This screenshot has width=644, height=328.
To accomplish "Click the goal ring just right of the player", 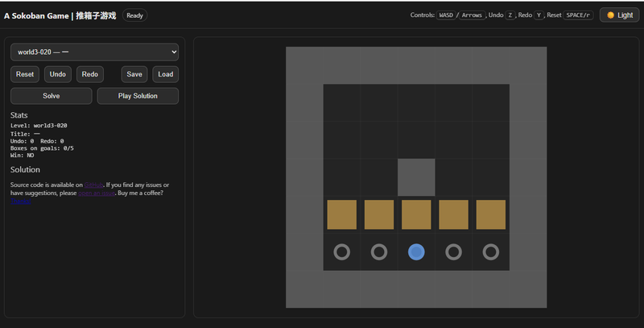I will (453, 252).
